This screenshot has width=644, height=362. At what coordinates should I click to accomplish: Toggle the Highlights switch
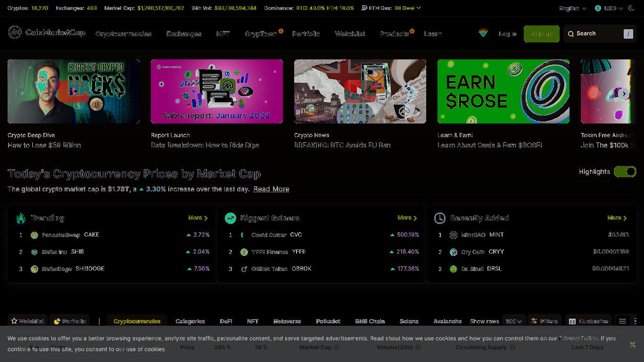[x=625, y=172]
